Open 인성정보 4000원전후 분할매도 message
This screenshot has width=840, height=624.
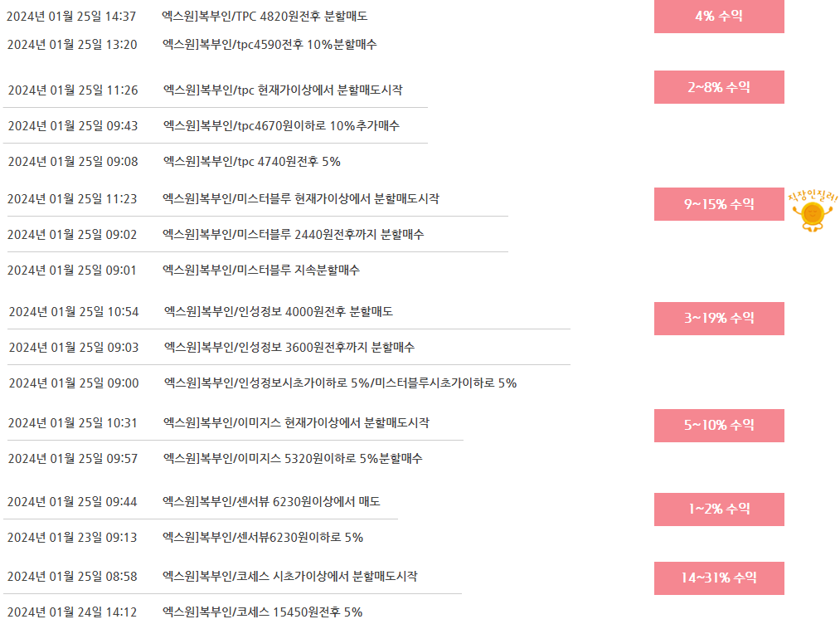pos(279,312)
